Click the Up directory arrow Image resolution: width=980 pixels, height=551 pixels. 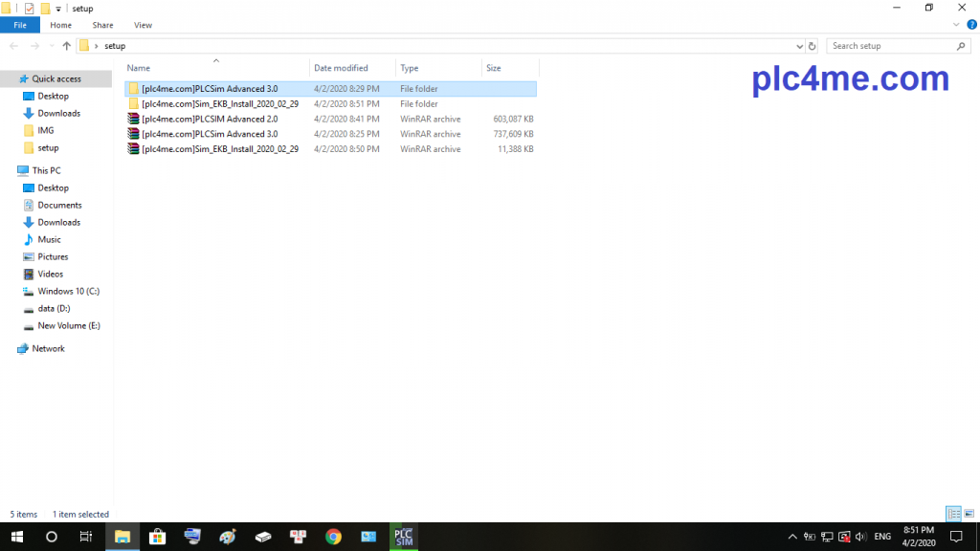coord(66,46)
